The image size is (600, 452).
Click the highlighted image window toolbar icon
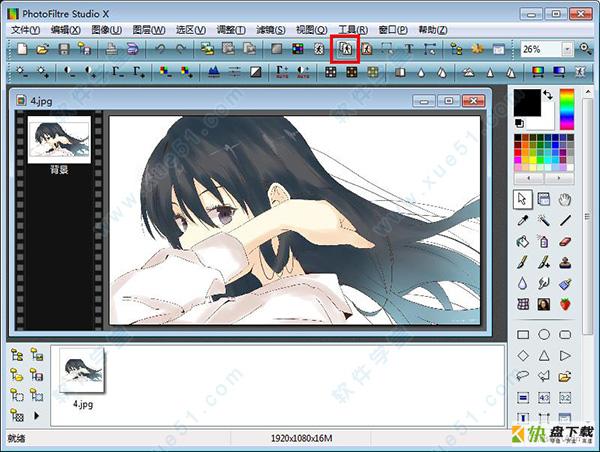coord(346,49)
